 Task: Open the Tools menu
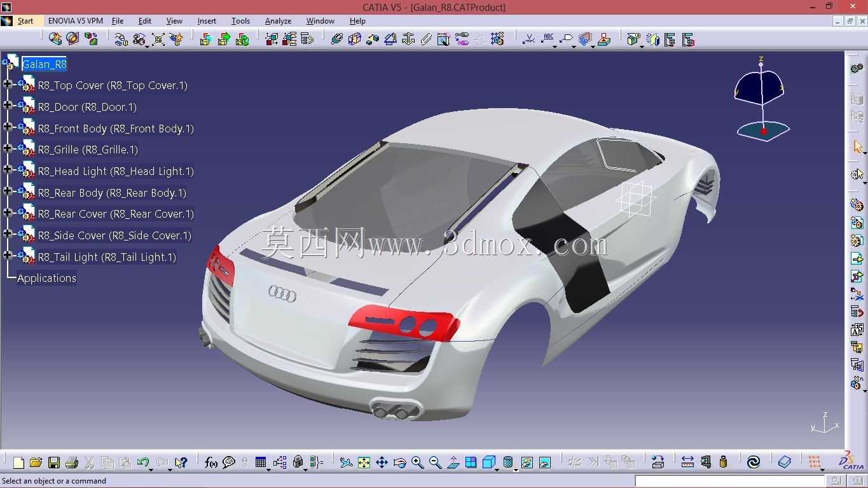coord(240,21)
